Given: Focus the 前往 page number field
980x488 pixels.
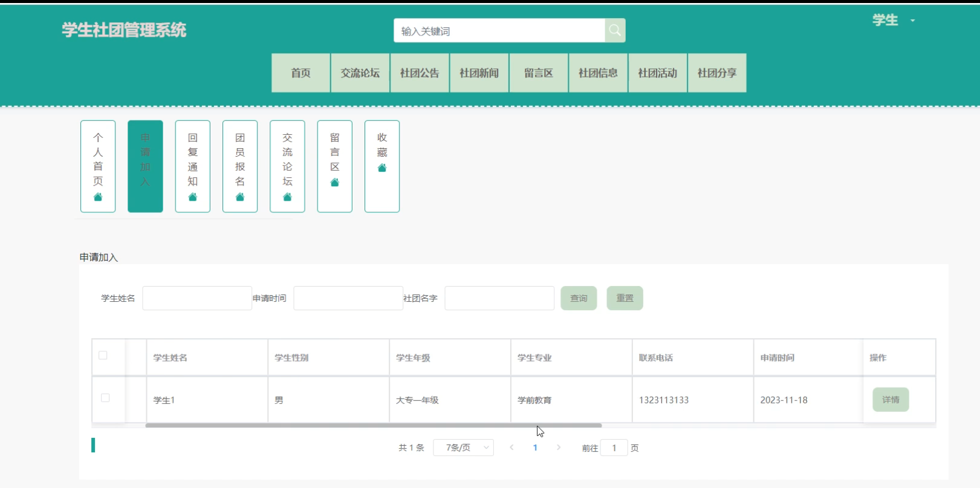Looking at the screenshot, I should pos(614,447).
